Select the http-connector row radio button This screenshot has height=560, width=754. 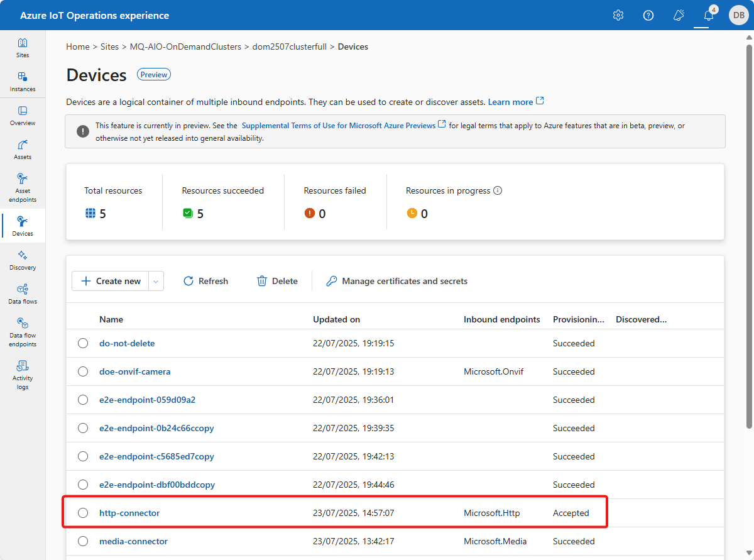[x=83, y=513]
